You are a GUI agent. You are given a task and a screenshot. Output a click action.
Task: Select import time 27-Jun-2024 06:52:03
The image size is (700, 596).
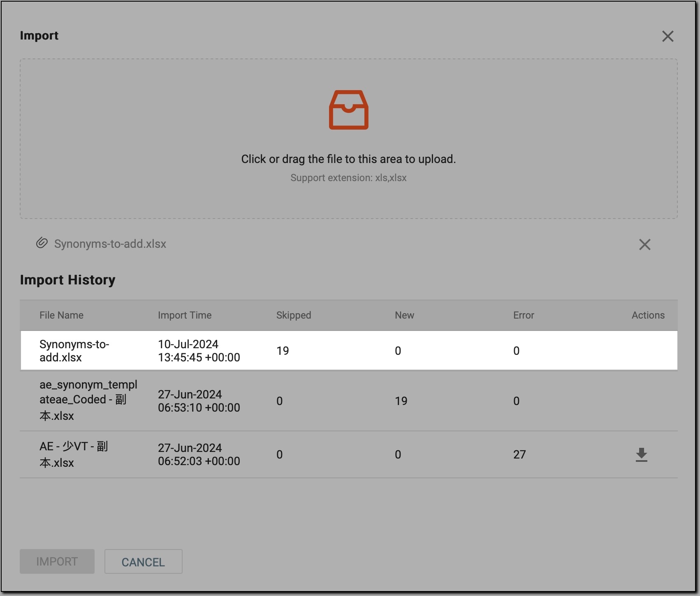tap(199, 454)
